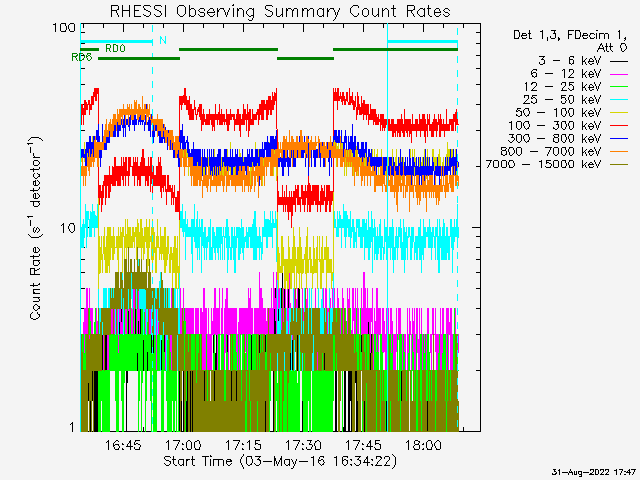Click the blue legend line for 300 - 800 keV

point(619,139)
